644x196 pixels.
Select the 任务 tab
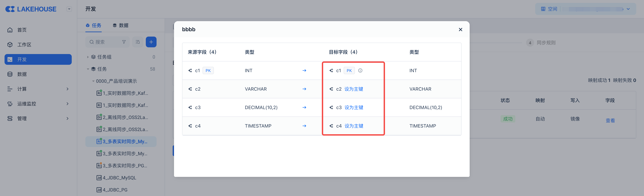click(94, 26)
